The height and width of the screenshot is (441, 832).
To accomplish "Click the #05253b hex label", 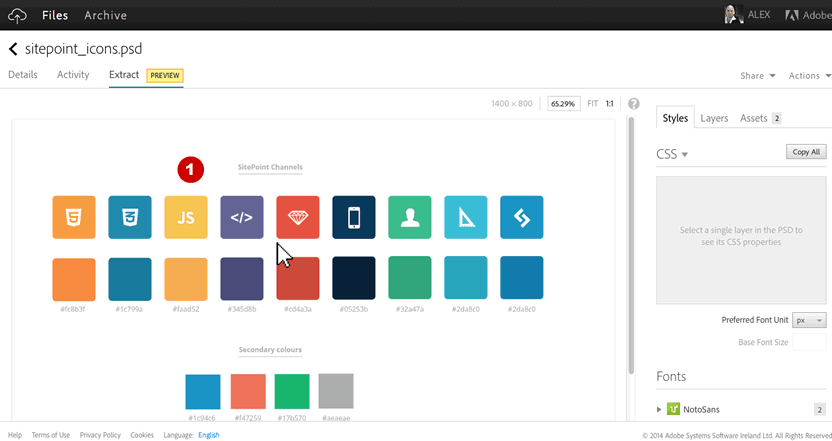I will click(x=354, y=309).
